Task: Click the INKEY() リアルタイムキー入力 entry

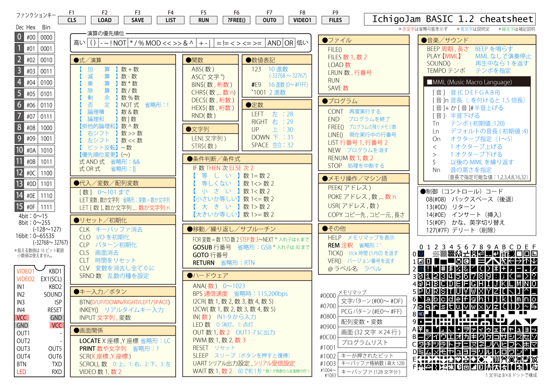Action: [122, 310]
